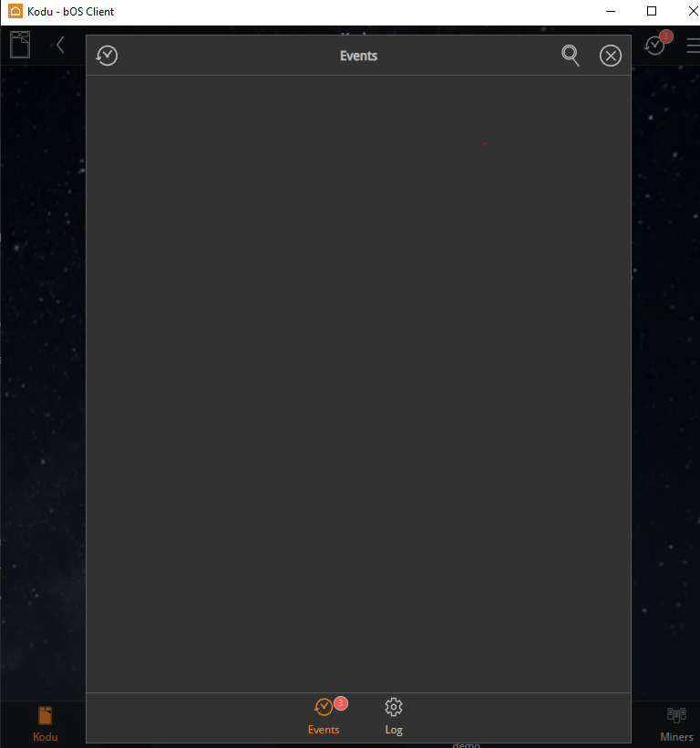Close the Events panel with X icon
This screenshot has height=748, width=700.
tap(611, 56)
